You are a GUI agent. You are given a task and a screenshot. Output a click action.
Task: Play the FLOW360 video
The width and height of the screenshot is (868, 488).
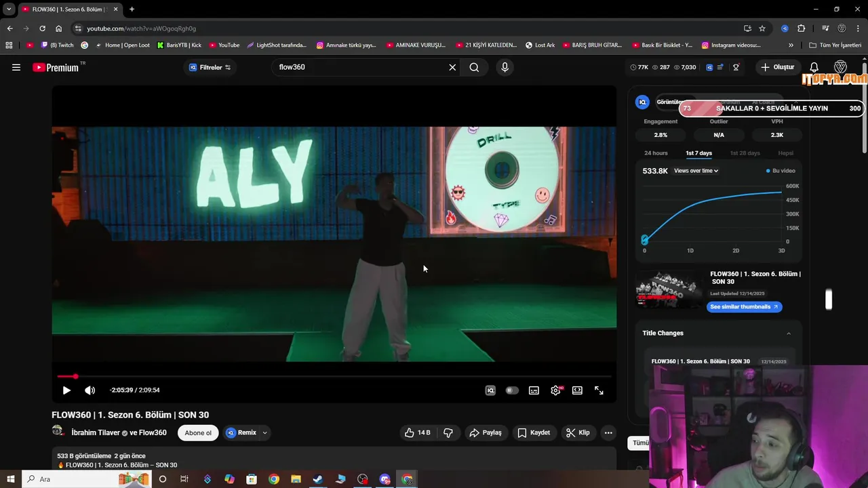(x=66, y=390)
